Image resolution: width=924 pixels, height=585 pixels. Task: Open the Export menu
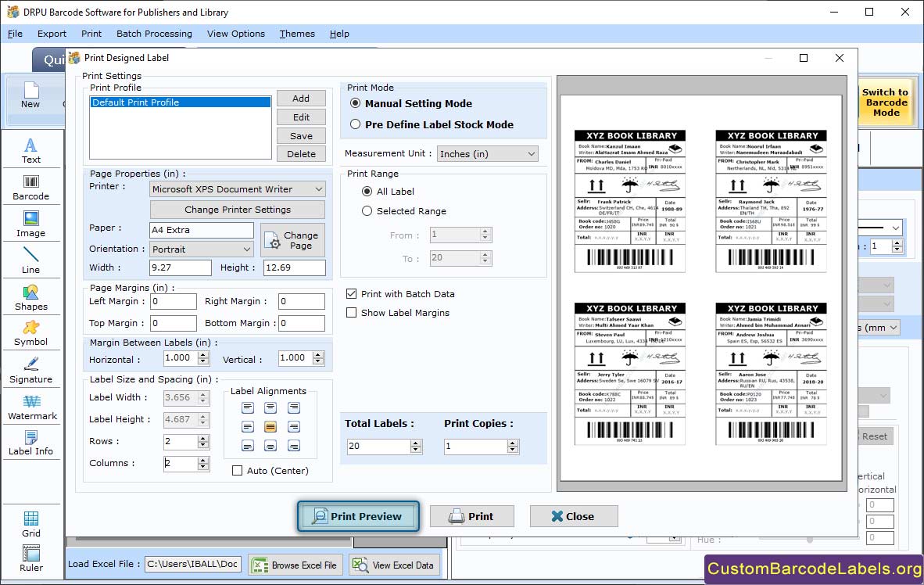coord(52,34)
